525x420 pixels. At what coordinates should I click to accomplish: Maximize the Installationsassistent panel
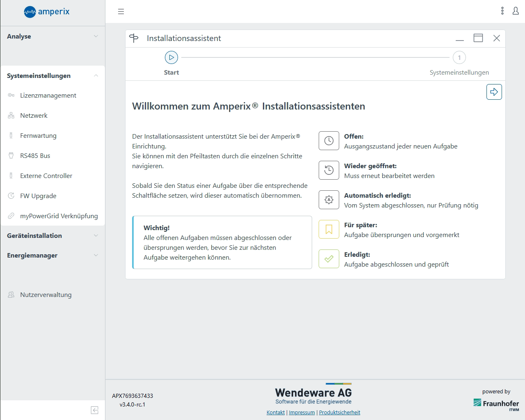tap(478, 38)
